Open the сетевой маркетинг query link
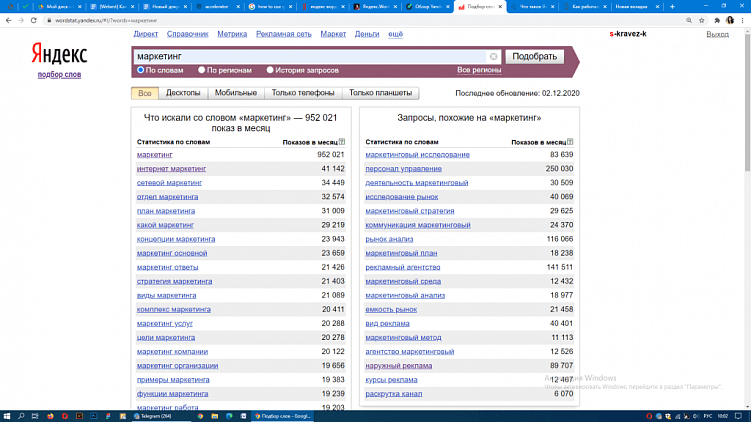This screenshot has height=422, width=751. pyautogui.click(x=170, y=182)
